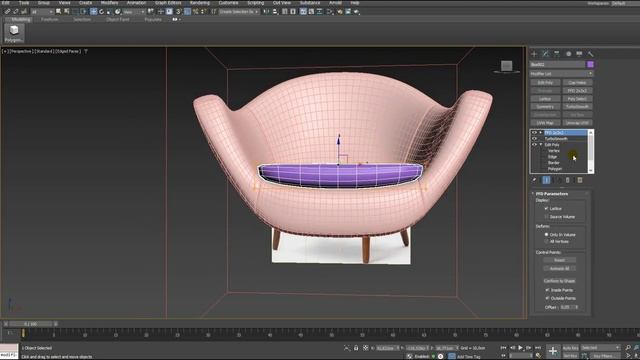This screenshot has height=360, width=640.
Task: Click the UVW Map modifier button
Action: coord(545,122)
